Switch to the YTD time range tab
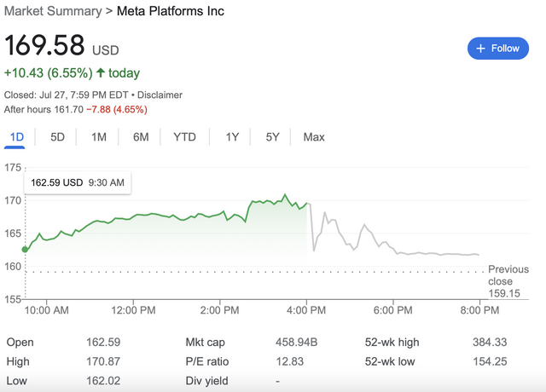The image size is (546, 392). point(184,137)
